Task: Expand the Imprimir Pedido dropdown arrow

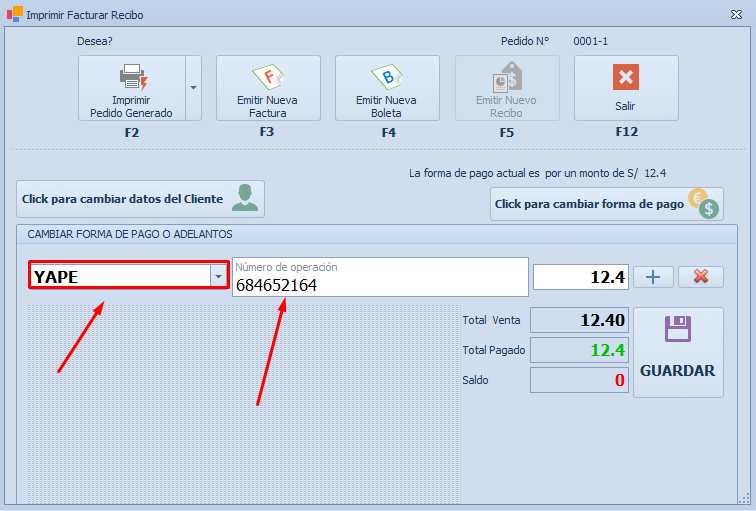Action: point(193,88)
